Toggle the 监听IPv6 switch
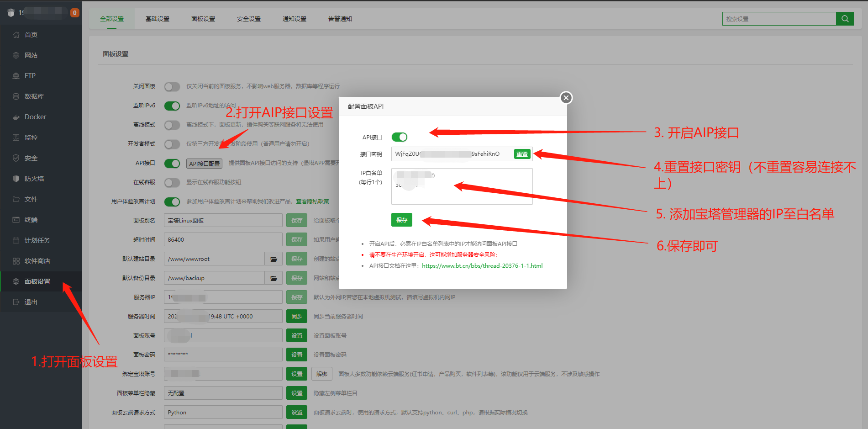868x429 pixels. coord(172,106)
